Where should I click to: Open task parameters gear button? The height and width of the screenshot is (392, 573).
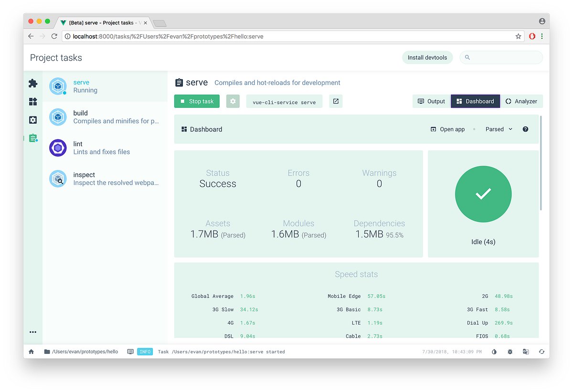233,101
